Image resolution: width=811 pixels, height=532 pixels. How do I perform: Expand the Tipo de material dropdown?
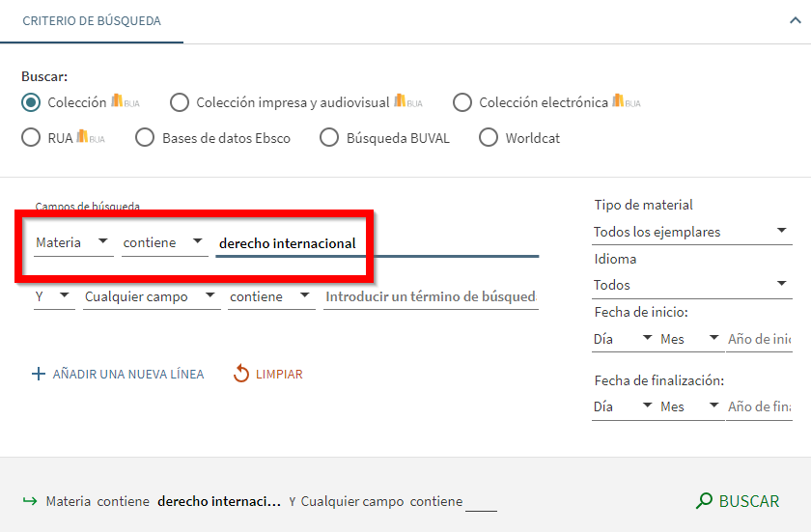691,232
